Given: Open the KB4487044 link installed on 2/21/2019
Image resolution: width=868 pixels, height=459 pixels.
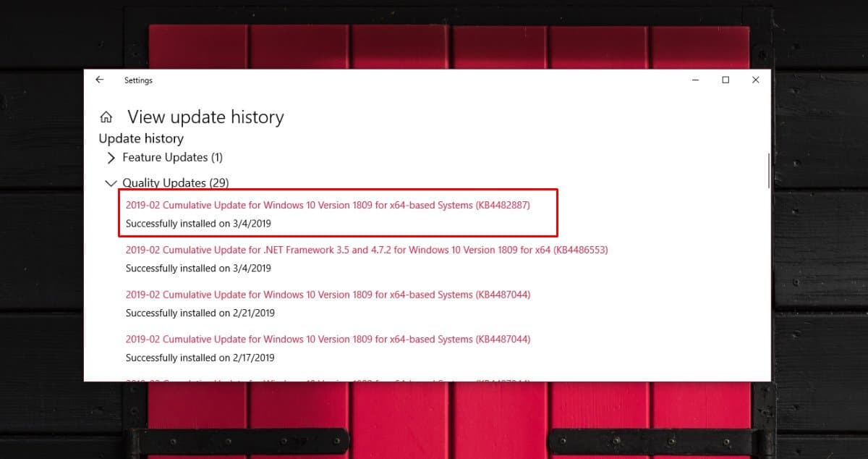Looking at the screenshot, I should tap(328, 295).
